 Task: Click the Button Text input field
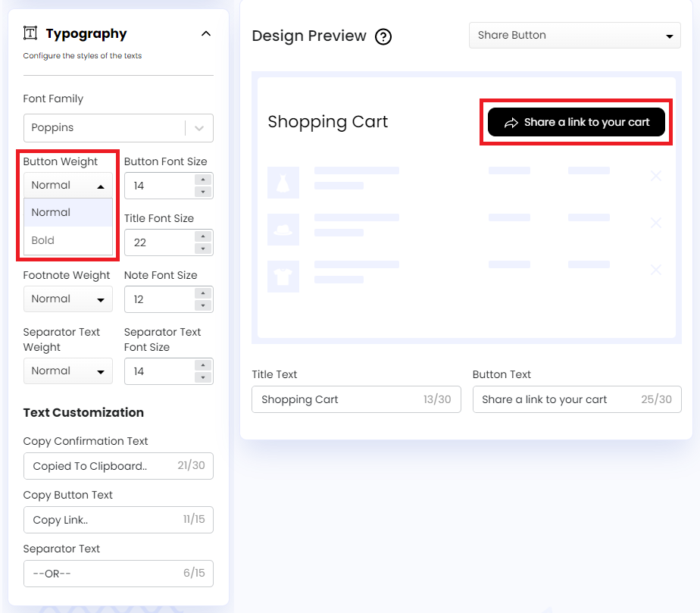557,399
